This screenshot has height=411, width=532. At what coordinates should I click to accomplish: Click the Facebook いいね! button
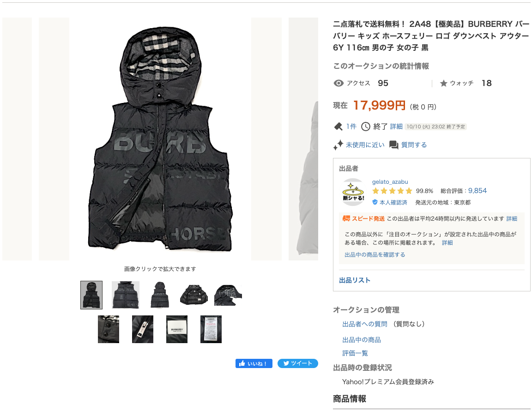254,363
